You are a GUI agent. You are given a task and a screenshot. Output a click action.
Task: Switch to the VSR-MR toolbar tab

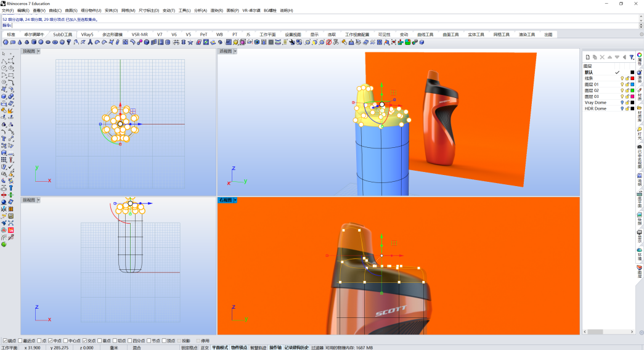click(x=140, y=35)
